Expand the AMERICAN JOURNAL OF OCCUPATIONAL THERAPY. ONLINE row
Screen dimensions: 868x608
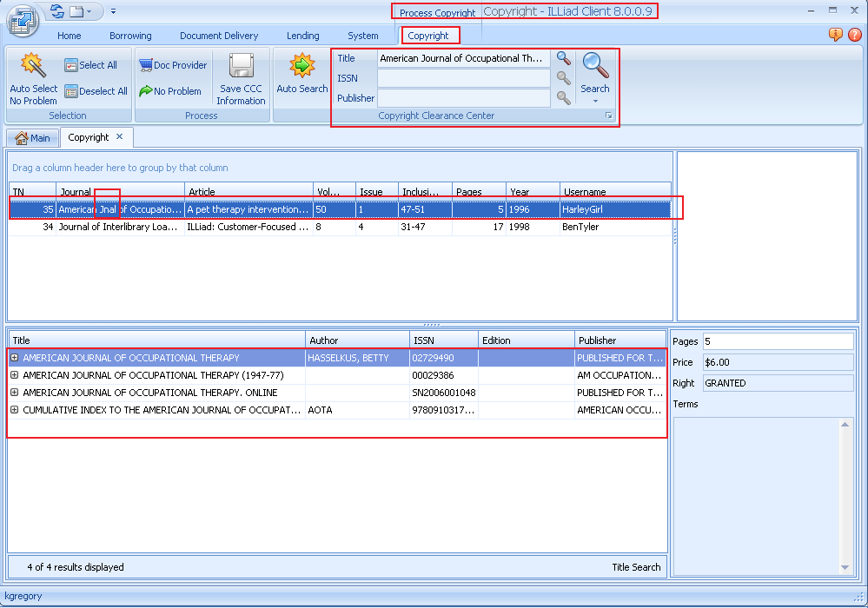tap(15, 393)
